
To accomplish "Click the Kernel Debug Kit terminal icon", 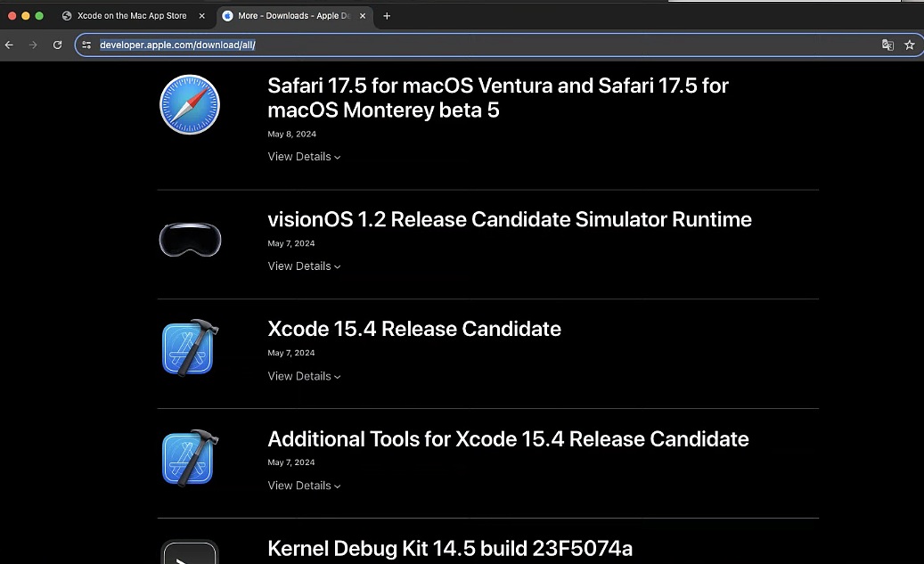I will point(190,552).
